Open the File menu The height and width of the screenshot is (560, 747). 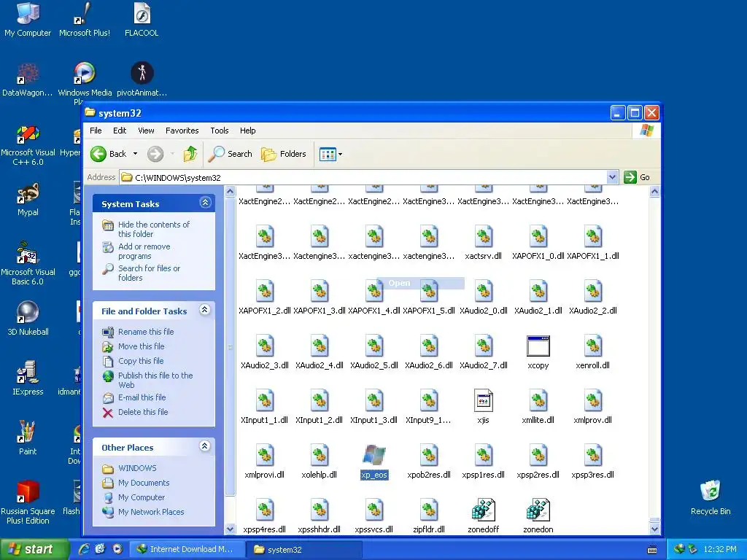tap(96, 131)
